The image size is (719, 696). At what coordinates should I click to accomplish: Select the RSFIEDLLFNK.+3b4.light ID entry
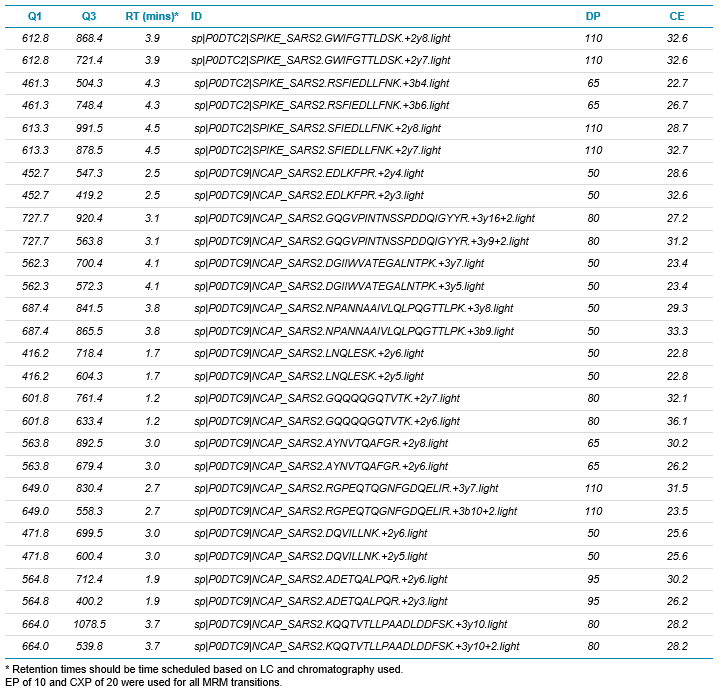[320, 83]
